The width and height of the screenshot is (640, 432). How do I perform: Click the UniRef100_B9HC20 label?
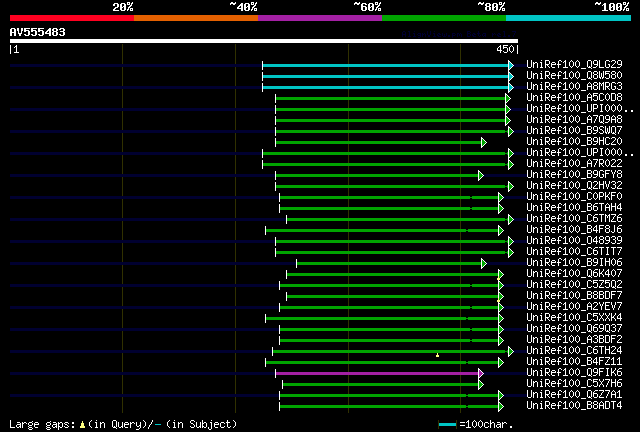point(574,141)
